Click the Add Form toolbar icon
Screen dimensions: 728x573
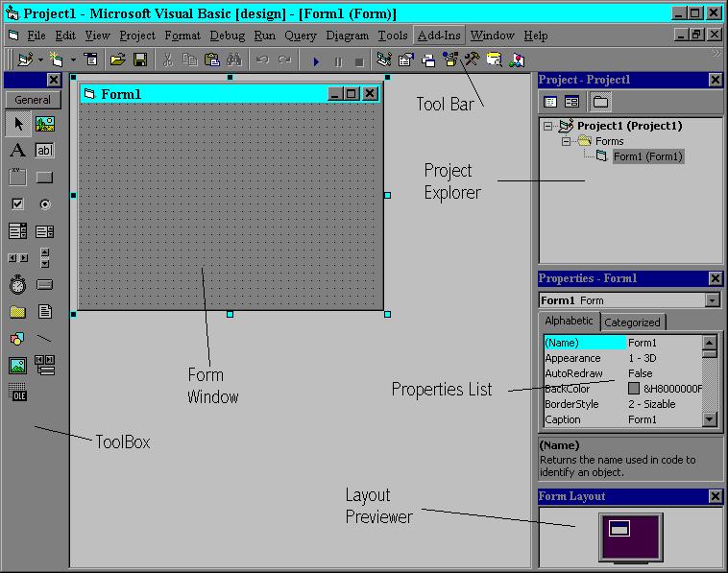pyautogui.click(x=57, y=60)
